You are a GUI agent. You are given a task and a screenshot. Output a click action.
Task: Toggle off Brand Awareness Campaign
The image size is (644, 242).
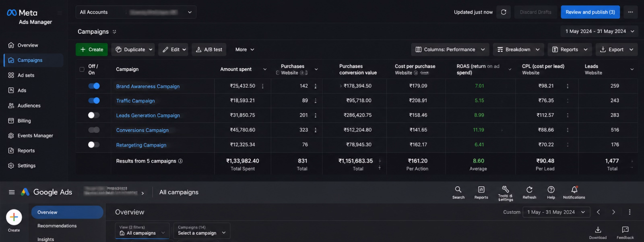point(94,86)
